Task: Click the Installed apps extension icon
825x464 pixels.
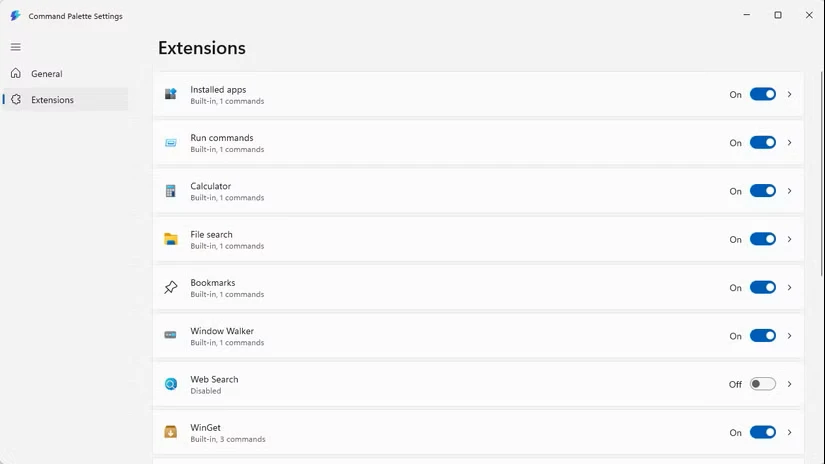Action: [x=170, y=95]
